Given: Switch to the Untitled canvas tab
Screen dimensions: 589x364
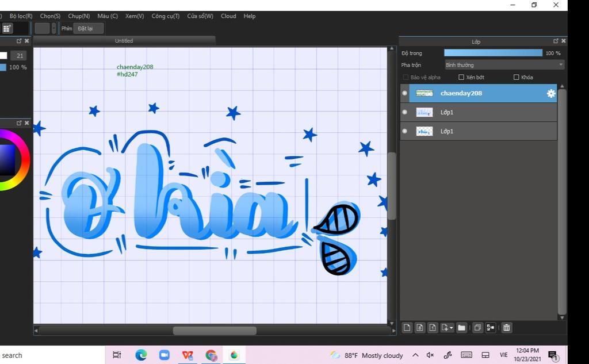Looking at the screenshot, I should click(124, 41).
